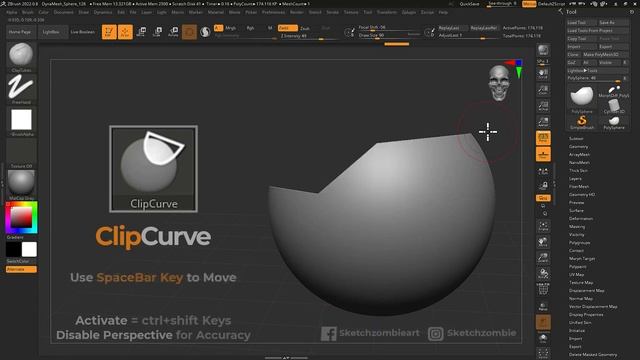Click the QuickSave button

[x=469, y=4]
